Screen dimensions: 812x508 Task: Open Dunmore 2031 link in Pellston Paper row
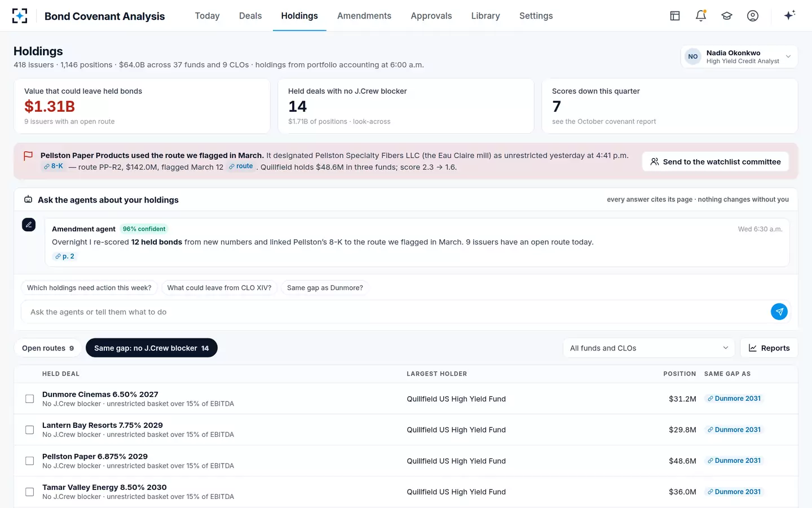(x=734, y=461)
